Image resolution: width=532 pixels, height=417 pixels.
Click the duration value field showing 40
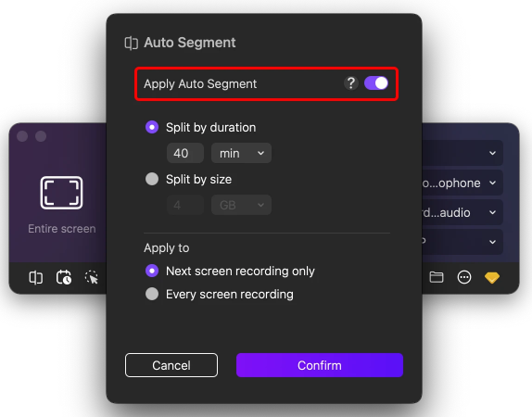point(185,153)
